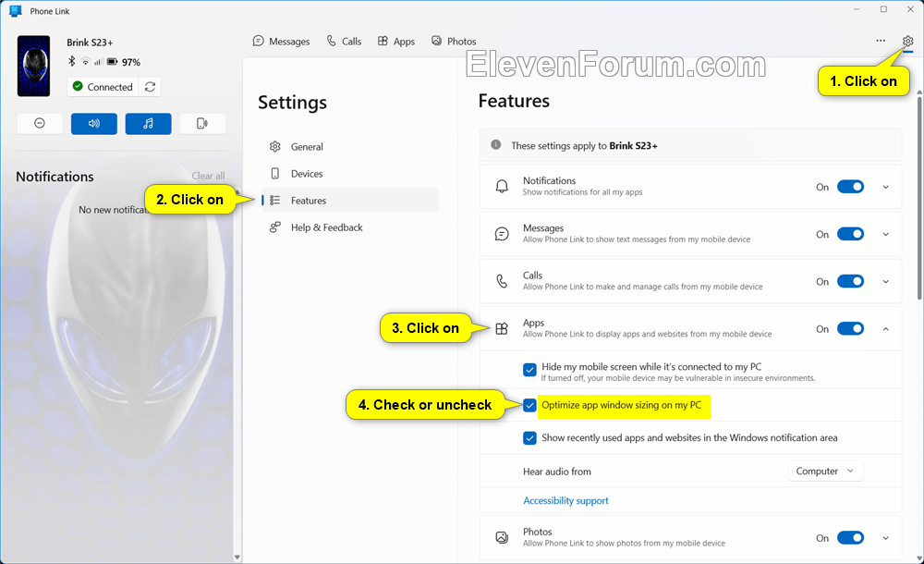The image size is (924, 564).
Task: Click the Calls handset feature icon
Action: (502, 281)
